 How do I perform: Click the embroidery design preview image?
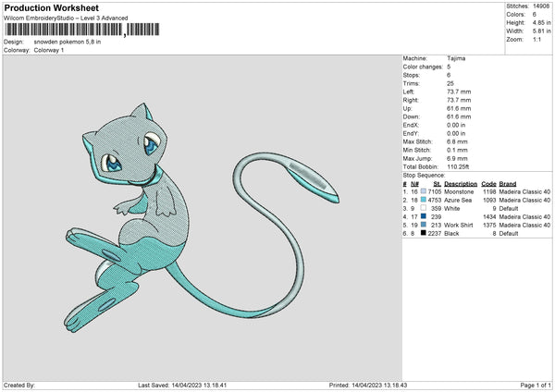click(202, 218)
